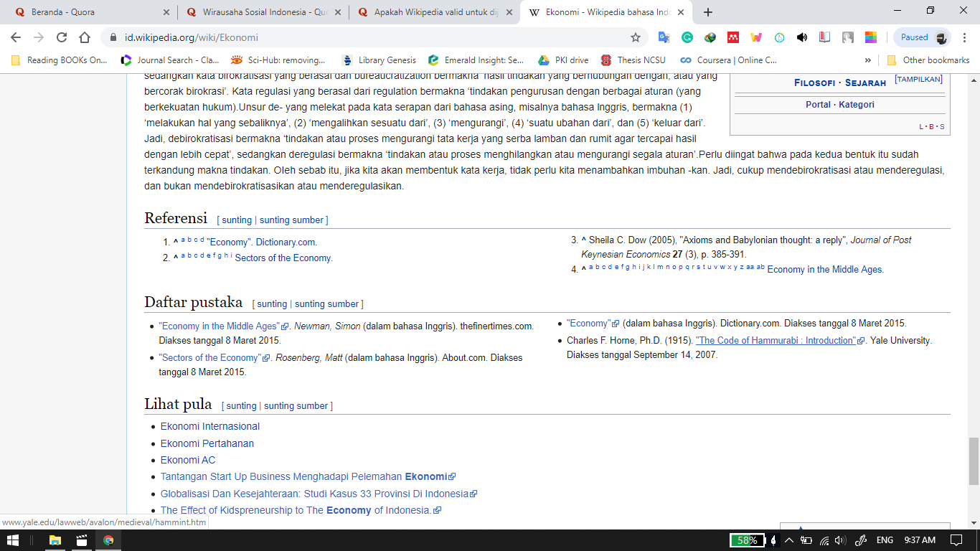Open the Ekonomi Internasional link
The height and width of the screenshot is (551, 980).
(210, 426)
